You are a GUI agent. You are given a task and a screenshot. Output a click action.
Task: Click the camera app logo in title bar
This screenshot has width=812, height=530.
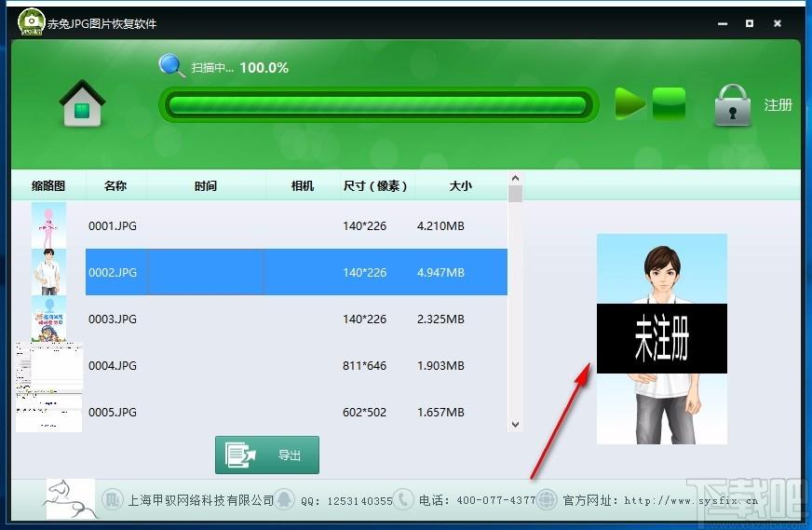click(31, 21)
